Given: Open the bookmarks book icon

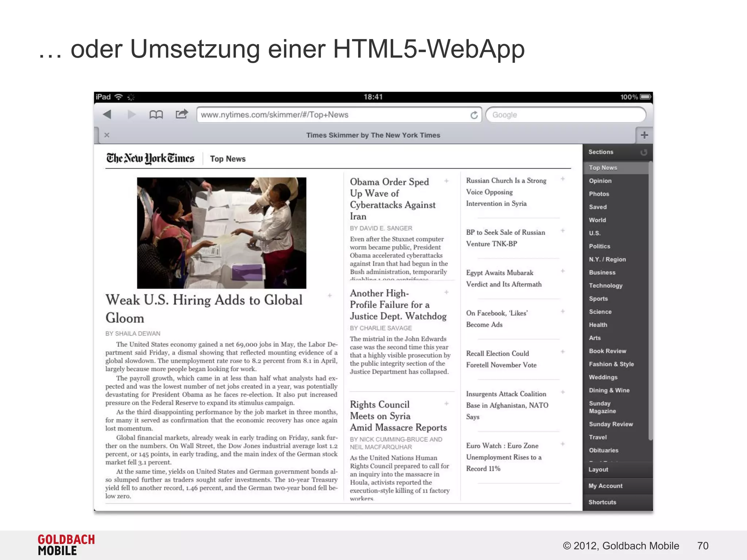Looking at the screenshot, I should (x=156, y=115).
